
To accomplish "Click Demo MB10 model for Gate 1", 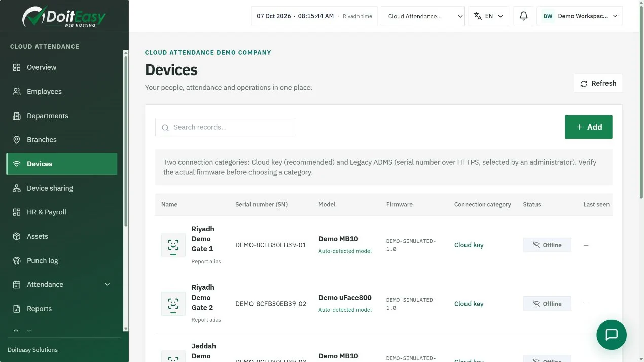I will [338, 239].
